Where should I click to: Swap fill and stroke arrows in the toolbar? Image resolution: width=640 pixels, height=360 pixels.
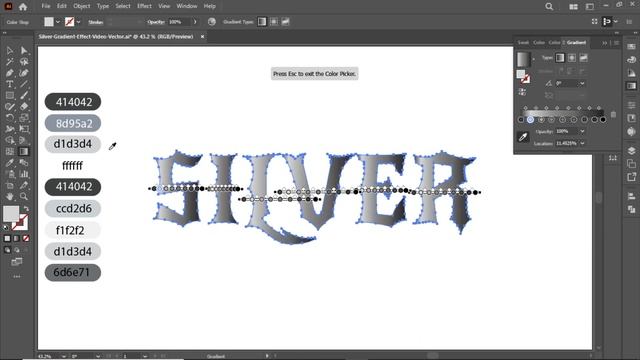(x=26, y=209)
